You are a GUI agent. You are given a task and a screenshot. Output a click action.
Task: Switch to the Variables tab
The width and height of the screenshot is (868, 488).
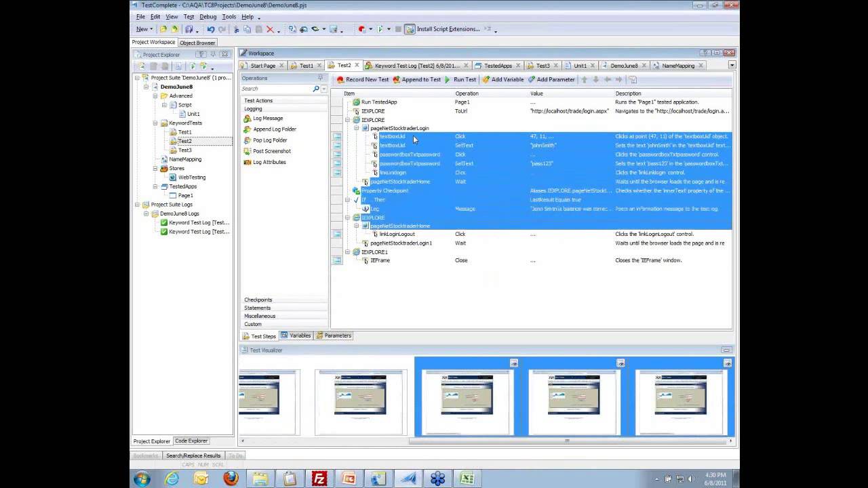point(296,335)
